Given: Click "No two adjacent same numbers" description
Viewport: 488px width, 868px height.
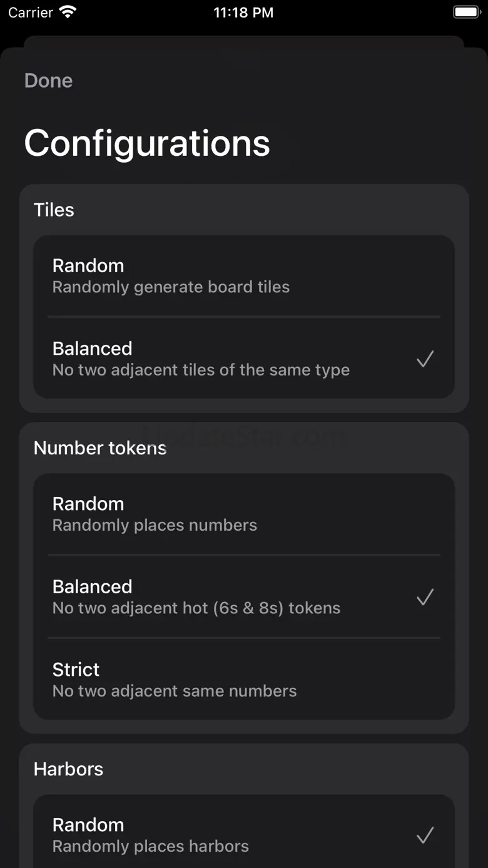Looking at the screenshot, I should [175, 691].
